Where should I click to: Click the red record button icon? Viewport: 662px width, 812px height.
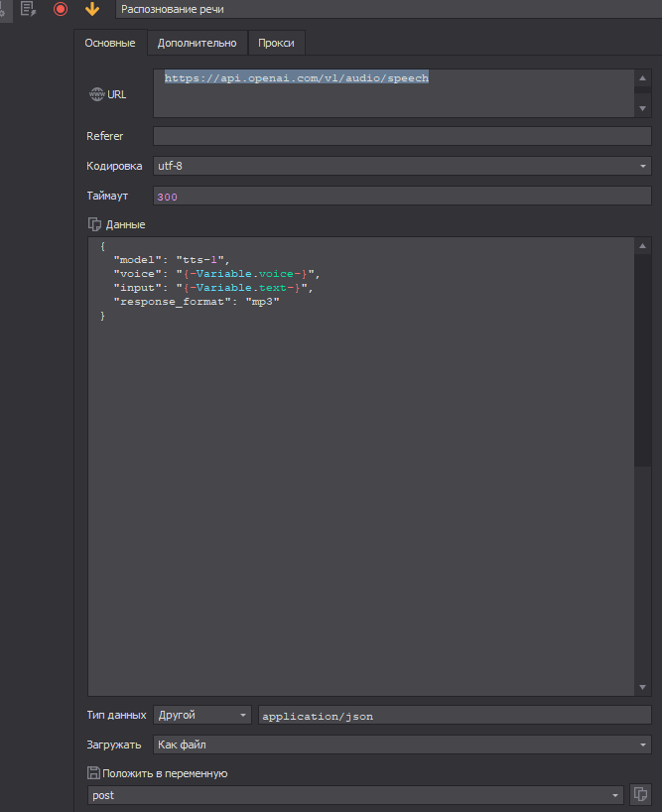click(61, 9)
